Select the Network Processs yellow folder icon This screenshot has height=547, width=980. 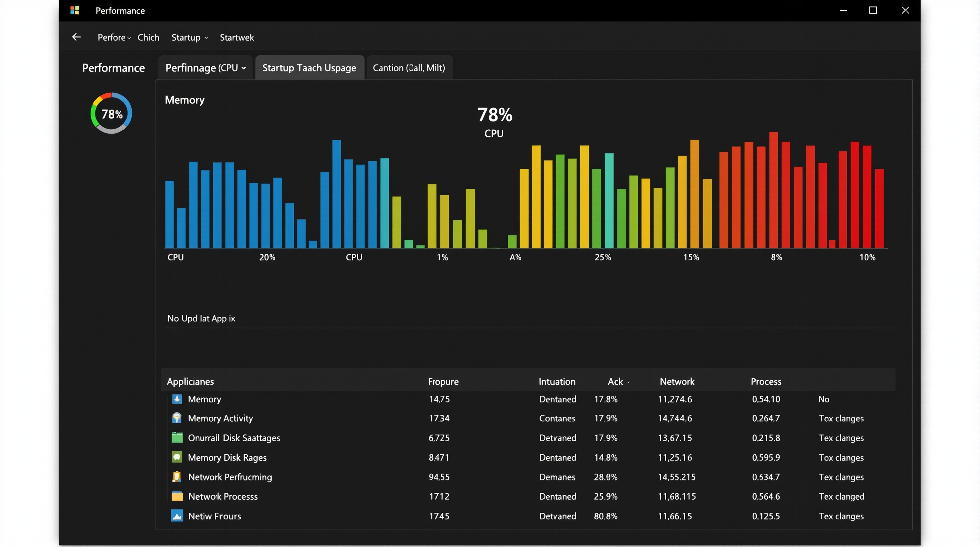click(x=177, y=496)
